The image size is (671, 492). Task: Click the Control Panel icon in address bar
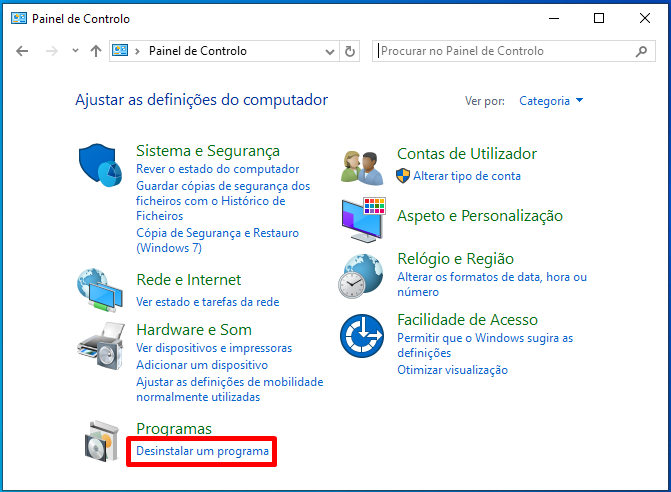coord(120,50)
